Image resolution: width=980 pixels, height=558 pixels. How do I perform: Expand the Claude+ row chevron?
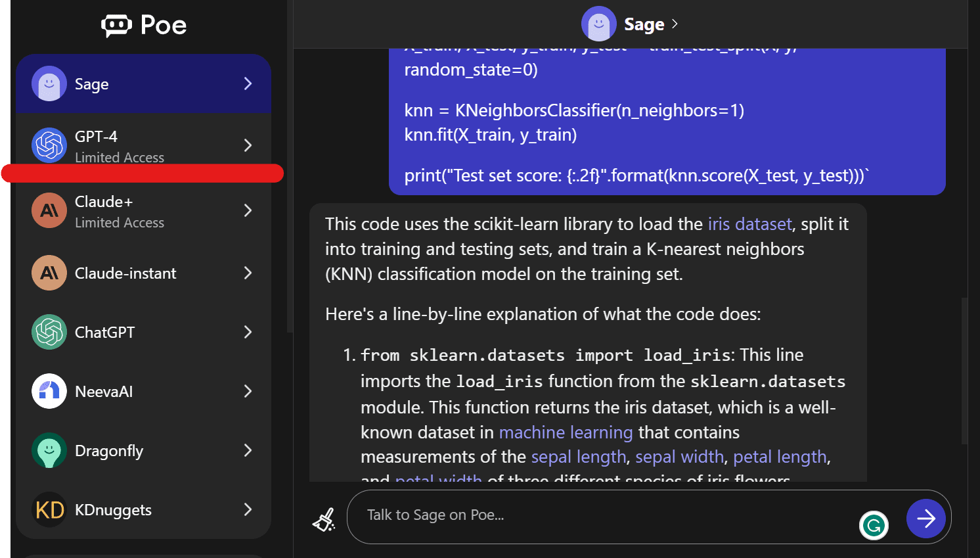(248, 210)
